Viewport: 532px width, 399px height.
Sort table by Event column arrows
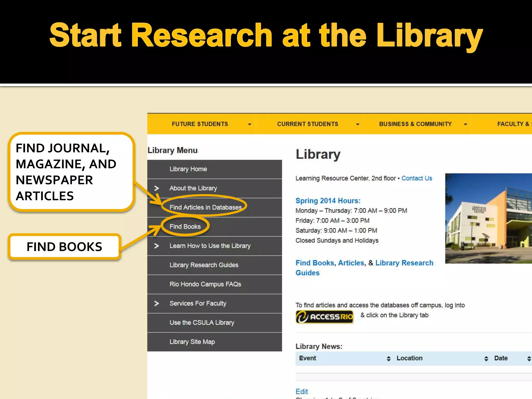(x=389, y=359)
